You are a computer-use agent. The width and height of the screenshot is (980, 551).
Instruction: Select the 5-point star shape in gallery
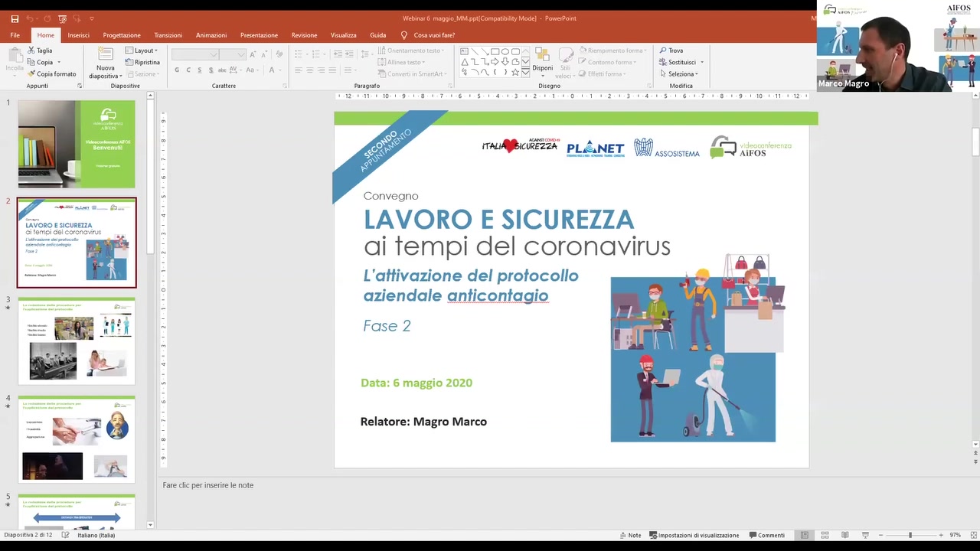tap(515, 72)
